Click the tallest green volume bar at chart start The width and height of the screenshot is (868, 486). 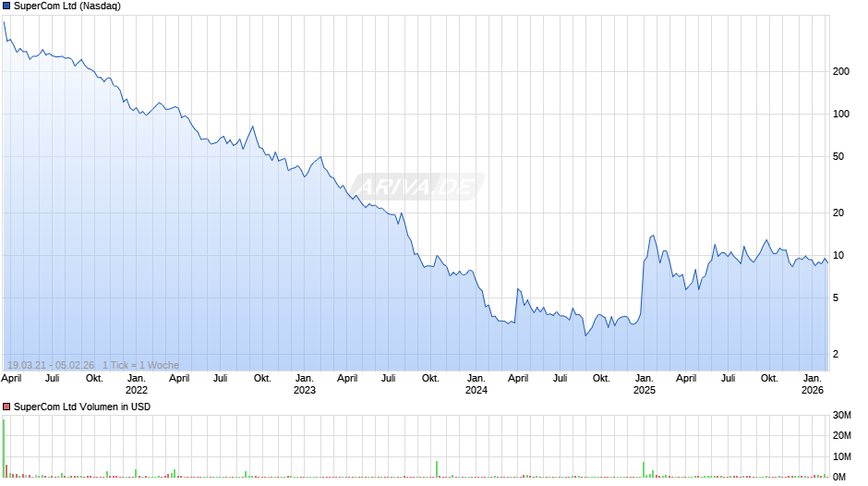(x=4, y=448)
